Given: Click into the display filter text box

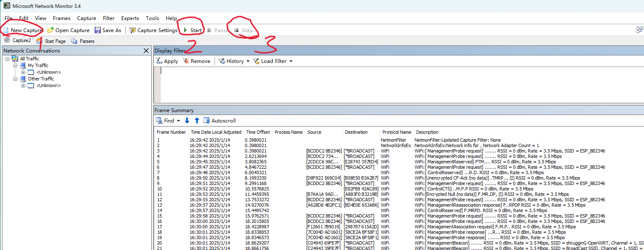Looking at the screenshot, I should [x=402, y=84].
